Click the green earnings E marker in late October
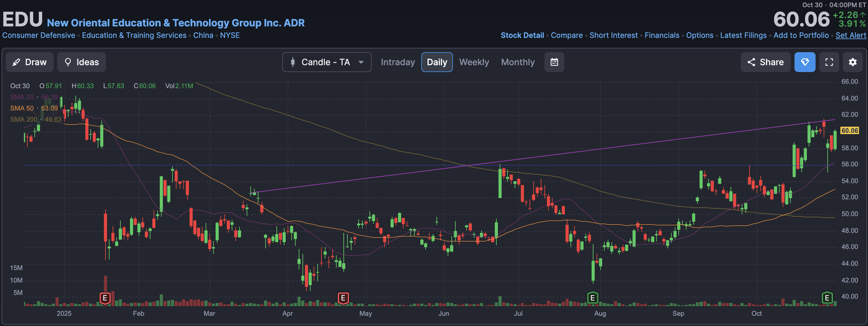The width and height of the screenshot is (868, 326). tap(827, 298)
